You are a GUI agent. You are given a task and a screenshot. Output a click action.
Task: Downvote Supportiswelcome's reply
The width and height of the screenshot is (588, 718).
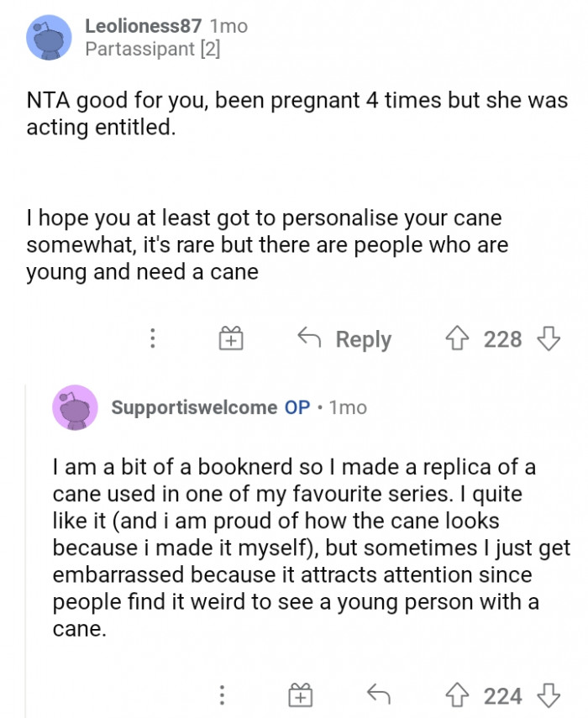(549, 696)
